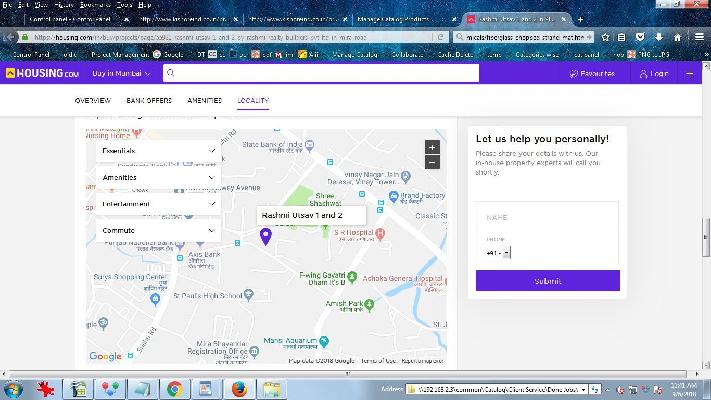Image resolution: width=711 pixels, height=400 pixels.
Task: Click the Amish Park map marker
Action: pos(369,304)
